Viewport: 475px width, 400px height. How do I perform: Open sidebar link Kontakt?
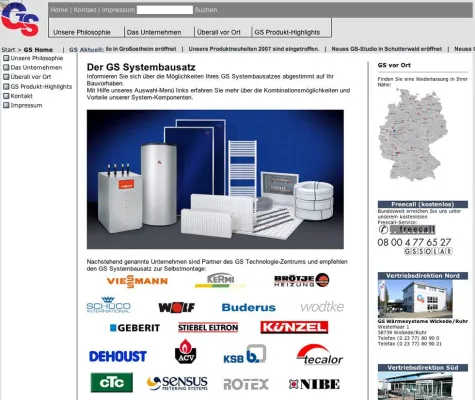21,96
